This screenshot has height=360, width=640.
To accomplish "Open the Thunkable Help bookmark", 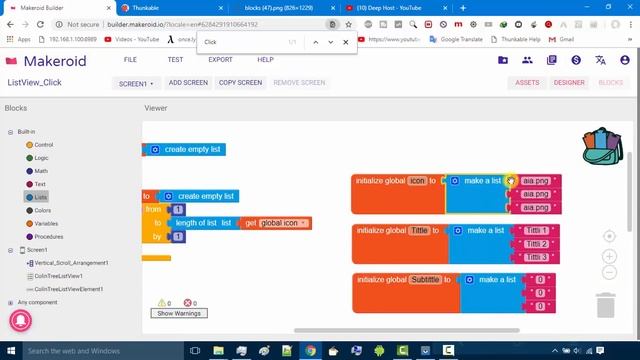I will [x=516, y=39].
